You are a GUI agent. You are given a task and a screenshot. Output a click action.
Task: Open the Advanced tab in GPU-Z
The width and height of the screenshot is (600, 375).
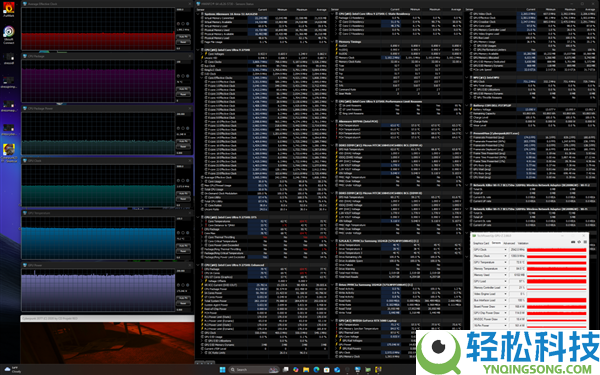pos(509,243)
